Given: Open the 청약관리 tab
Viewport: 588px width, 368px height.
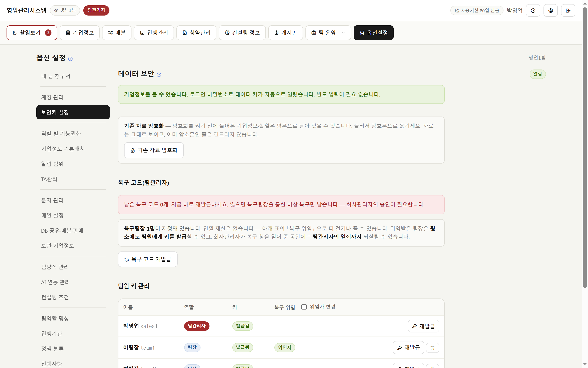Looking at the screenshot, I should click(x=196, y=33).
